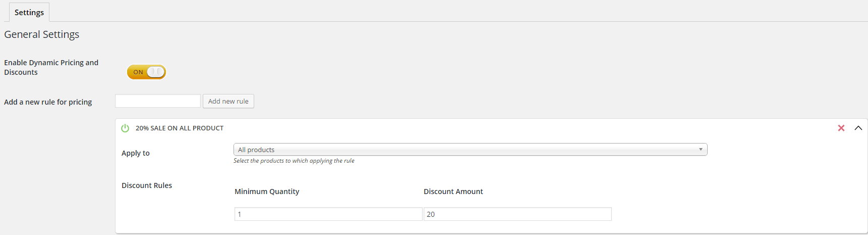Click the green power icon on the rule
Screen dimensions: 868x235
tap(125, 128)
